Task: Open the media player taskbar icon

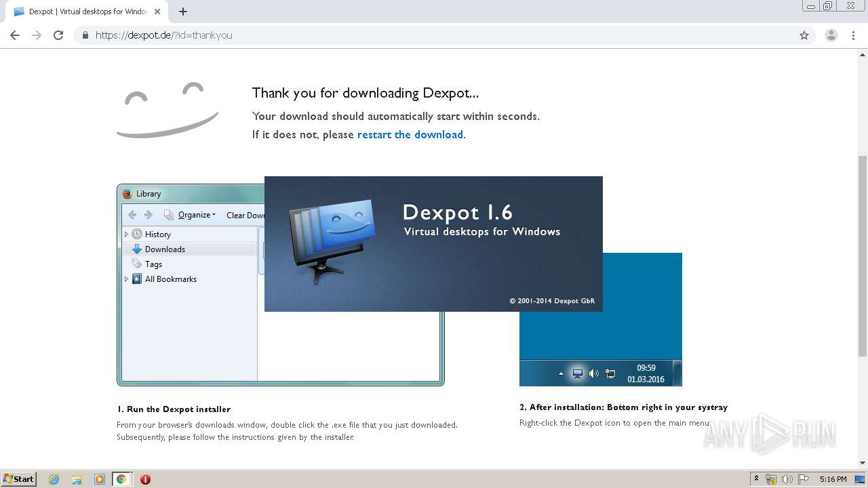Action: point(99,479)
